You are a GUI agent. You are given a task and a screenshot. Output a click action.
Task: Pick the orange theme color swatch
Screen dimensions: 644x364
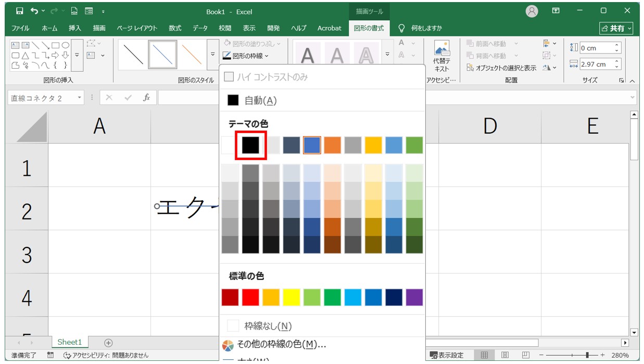click(332, 145)
